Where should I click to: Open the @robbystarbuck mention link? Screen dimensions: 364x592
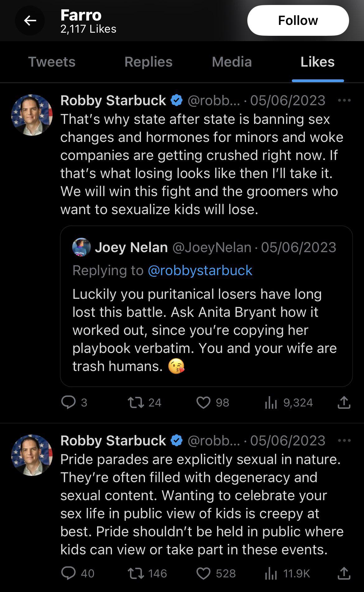[200, 270]
